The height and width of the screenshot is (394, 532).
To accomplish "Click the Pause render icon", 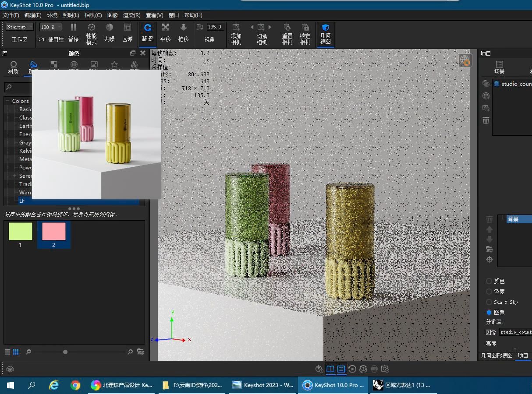I will (x=73, y=28).
